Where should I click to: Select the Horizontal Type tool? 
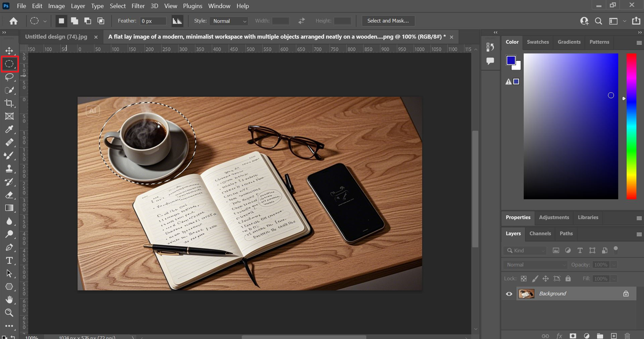click(x=9, y=260)
